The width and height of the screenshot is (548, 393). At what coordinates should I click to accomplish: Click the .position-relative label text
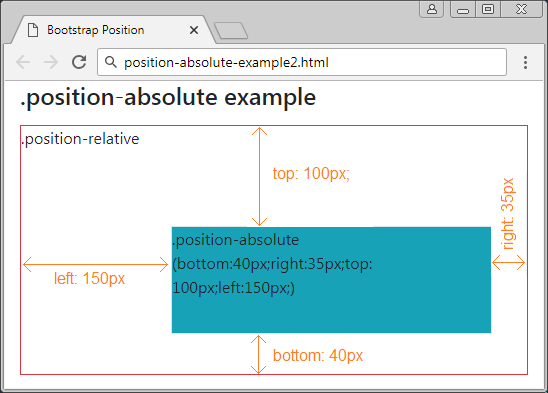[x=80, y=139]
